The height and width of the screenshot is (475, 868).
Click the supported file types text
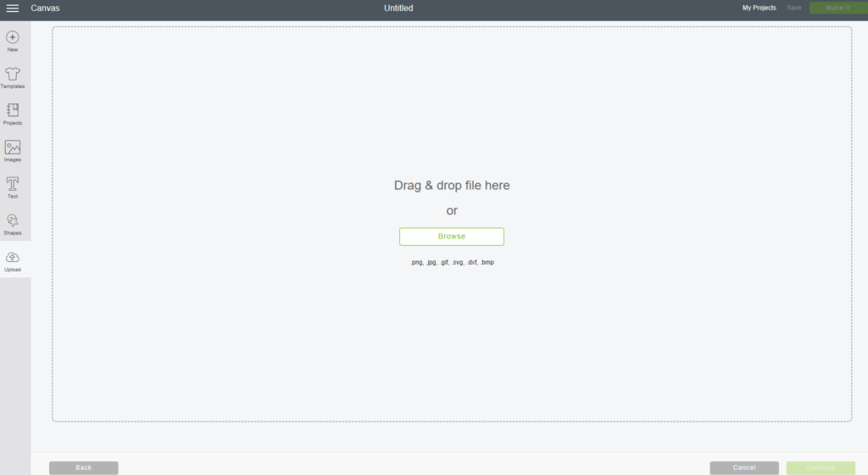point(452,262)
